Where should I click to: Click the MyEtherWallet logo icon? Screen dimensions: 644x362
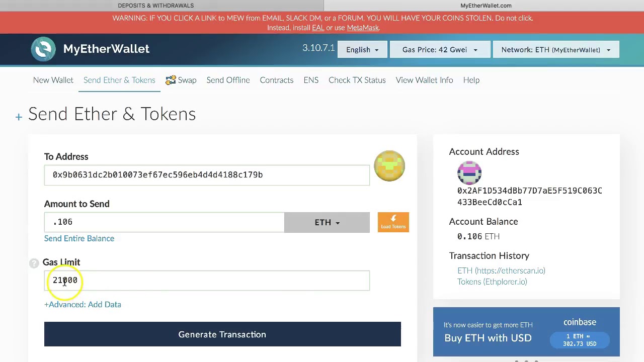(43, 49)
